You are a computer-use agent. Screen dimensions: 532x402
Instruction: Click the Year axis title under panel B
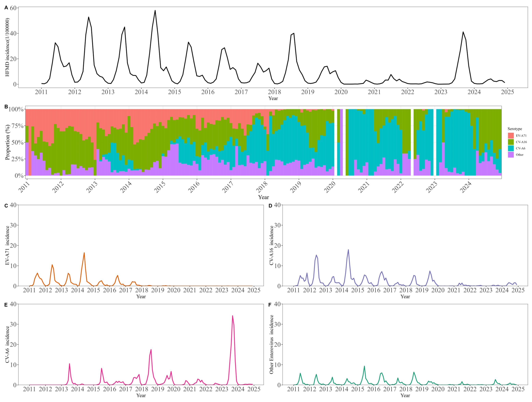click(263, 197)
